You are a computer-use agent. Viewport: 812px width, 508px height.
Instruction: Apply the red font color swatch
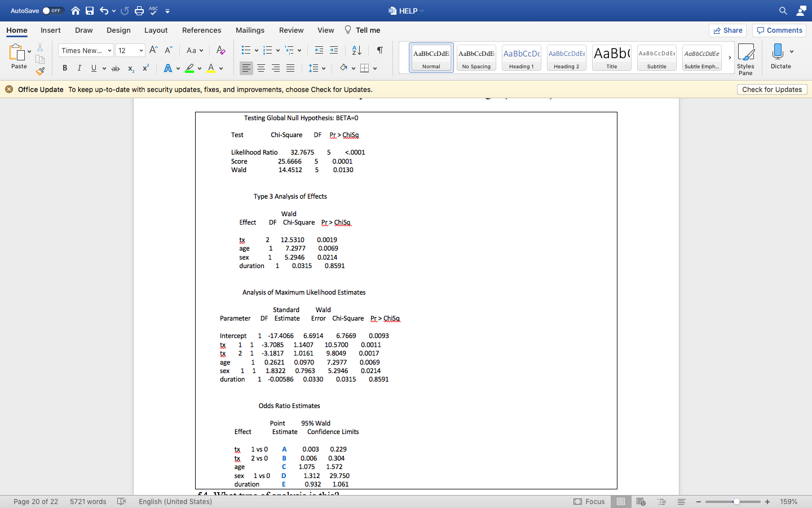coord(211,68)
